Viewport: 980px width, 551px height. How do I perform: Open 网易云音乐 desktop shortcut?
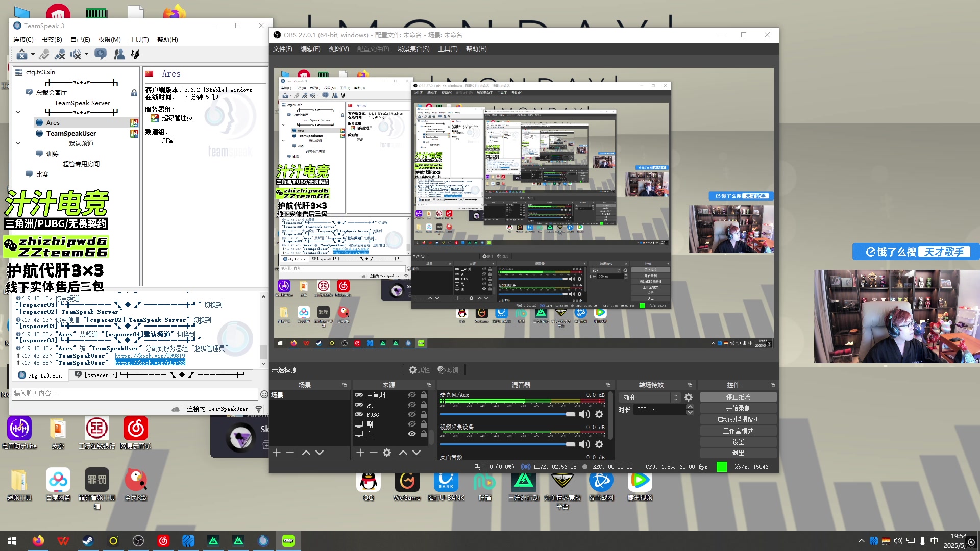[x=136, y=433]
